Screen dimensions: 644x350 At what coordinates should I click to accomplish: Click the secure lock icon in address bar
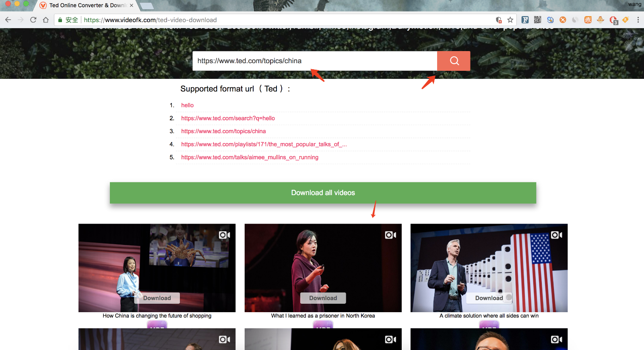click(x=60, y=20)
